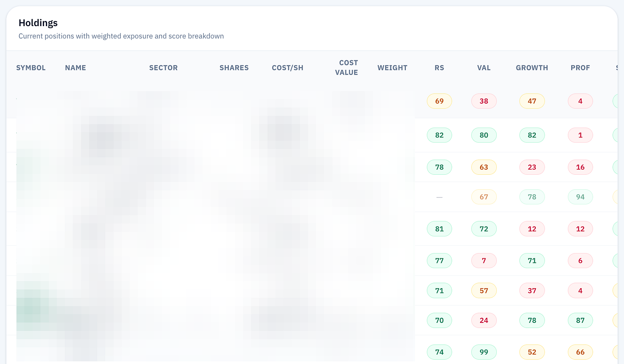Click the Holdings panel title

(38, 23)
